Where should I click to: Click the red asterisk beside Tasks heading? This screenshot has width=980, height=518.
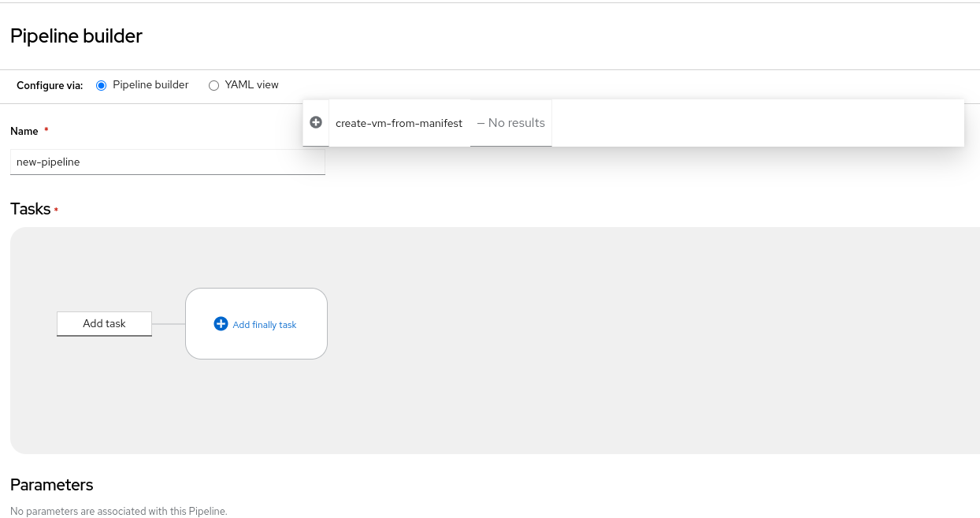tap(56, 210)
